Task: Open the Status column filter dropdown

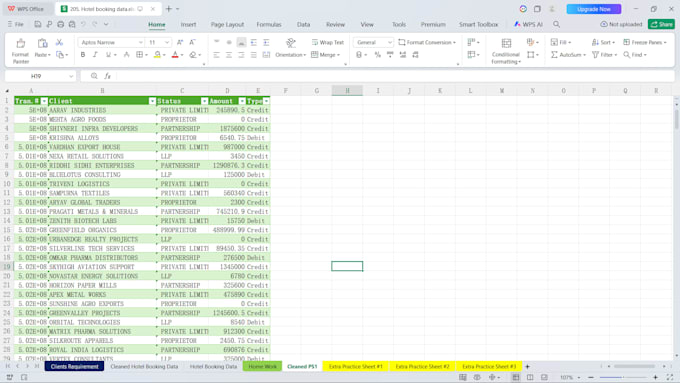Action: pos(204,101)
